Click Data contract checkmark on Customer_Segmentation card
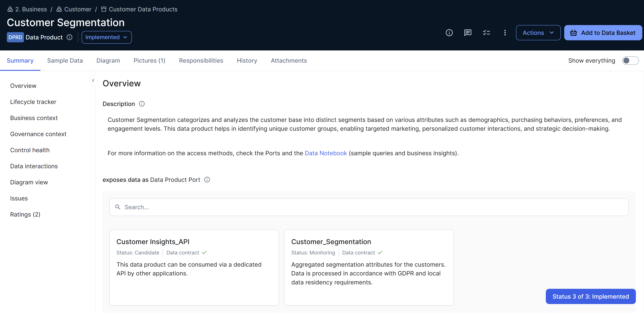644x313 pixels. 380,253
